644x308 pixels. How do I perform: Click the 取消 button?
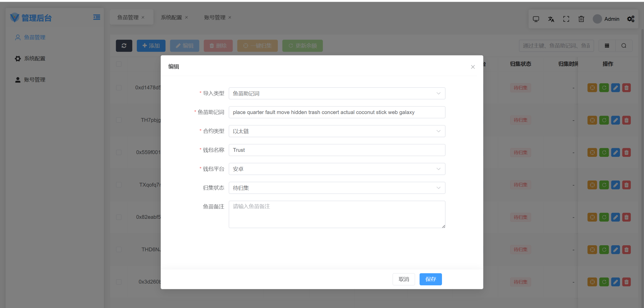click(404, 279)
